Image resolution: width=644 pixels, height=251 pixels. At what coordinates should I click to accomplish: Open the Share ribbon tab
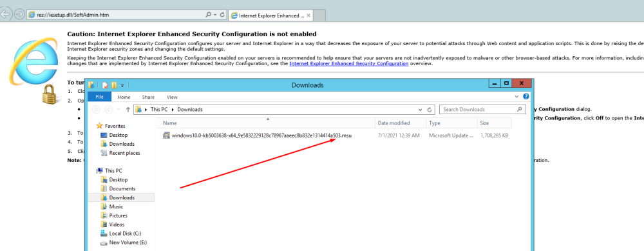[148, 97]
